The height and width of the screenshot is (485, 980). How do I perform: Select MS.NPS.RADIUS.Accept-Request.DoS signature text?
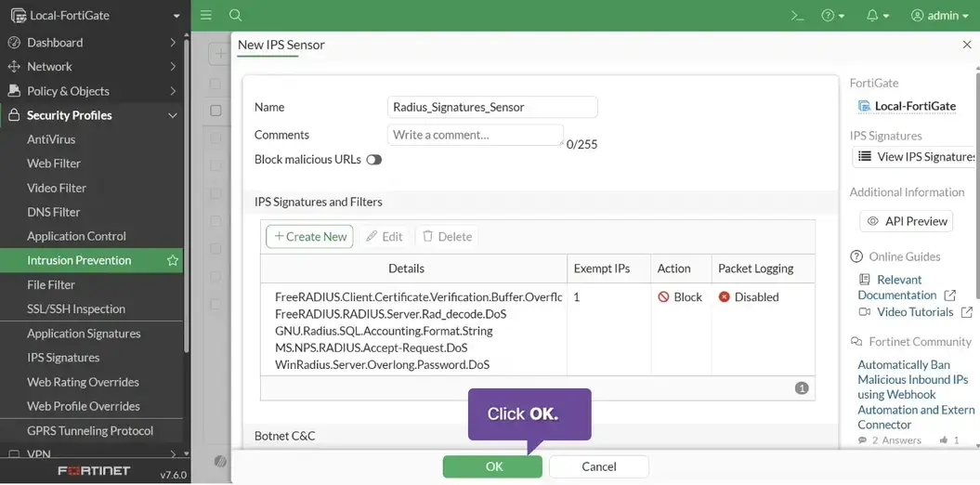[x=372, y=347]
